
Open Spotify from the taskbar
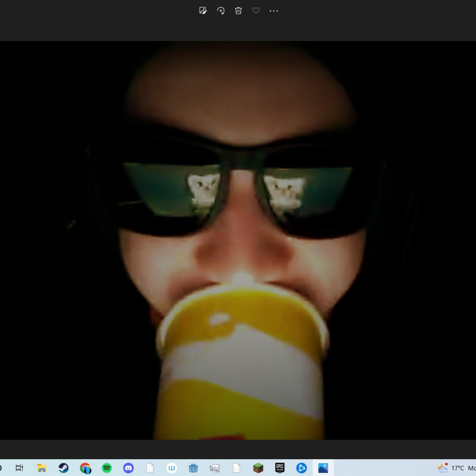tap(107, 468)
